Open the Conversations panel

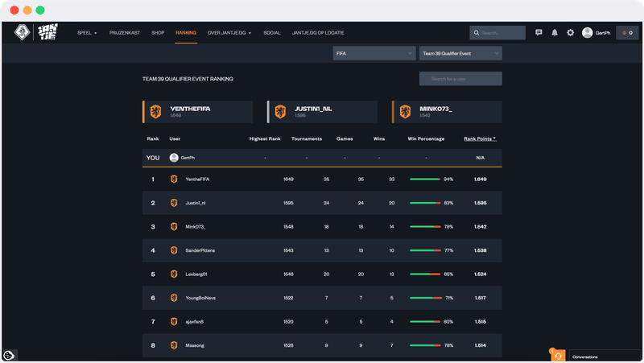[605, 357]
